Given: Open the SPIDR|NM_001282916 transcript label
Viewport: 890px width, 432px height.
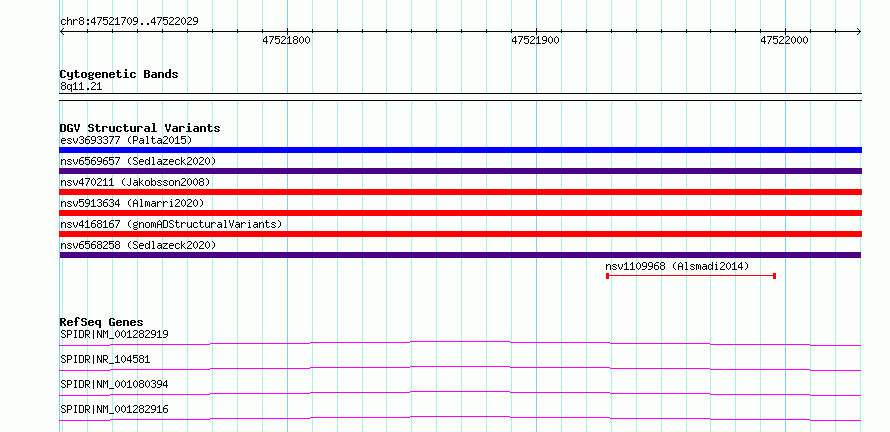Looking at the screenshot, I should pos(114,409).
